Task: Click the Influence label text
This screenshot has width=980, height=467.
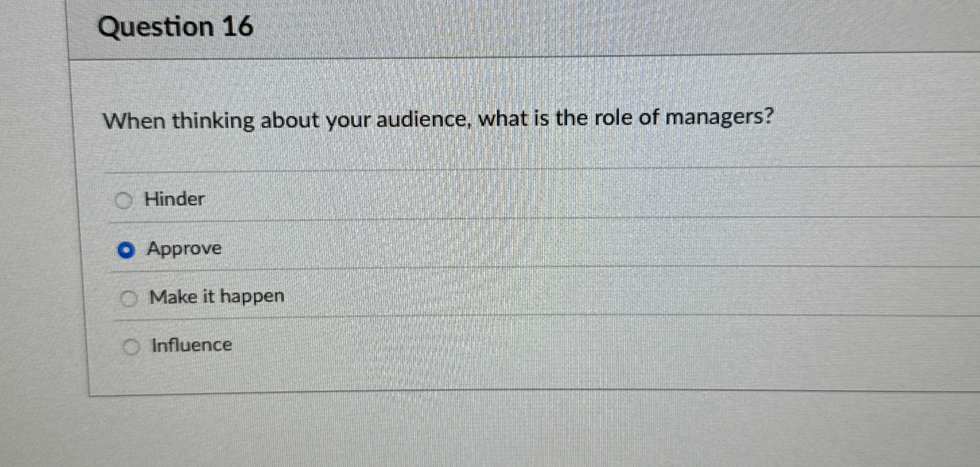Action: pyautogui.click(x=191, y=344)
